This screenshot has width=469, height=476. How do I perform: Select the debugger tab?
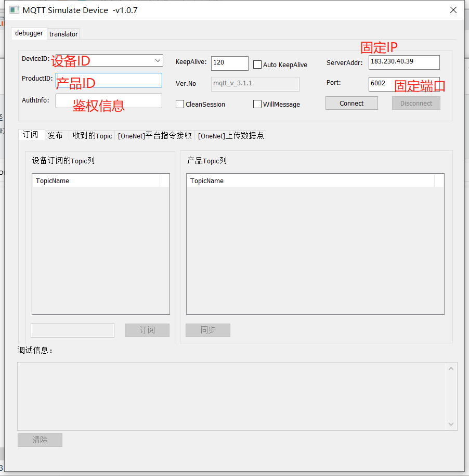pos(29,33)
